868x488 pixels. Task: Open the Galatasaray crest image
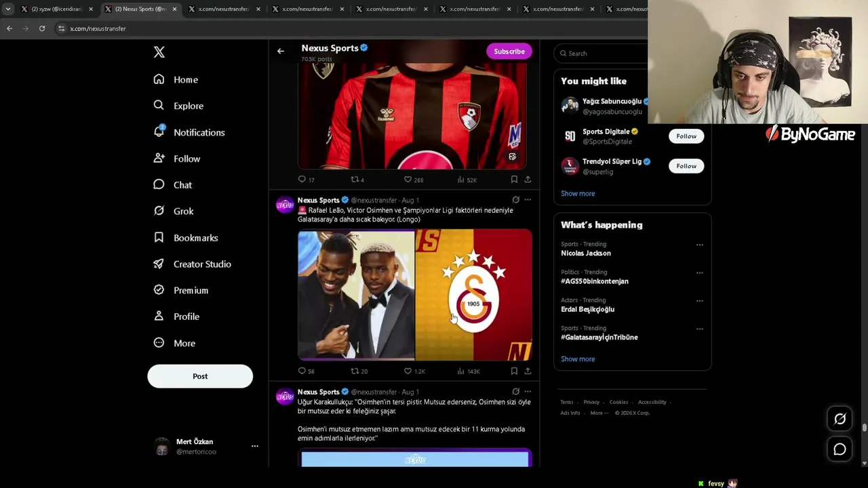pos(474,295)
